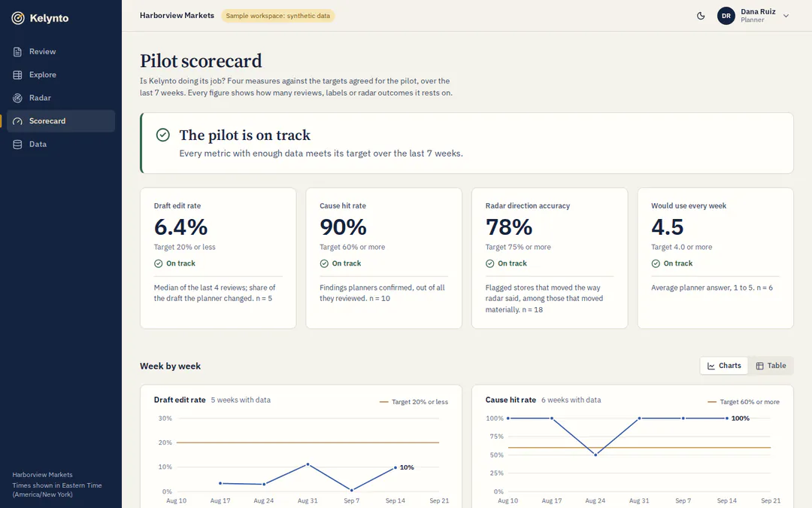Viewport: 812px width, 508px height.
Task: Click the Cause hit rate target legend swatch
Action: coord(712,402)
